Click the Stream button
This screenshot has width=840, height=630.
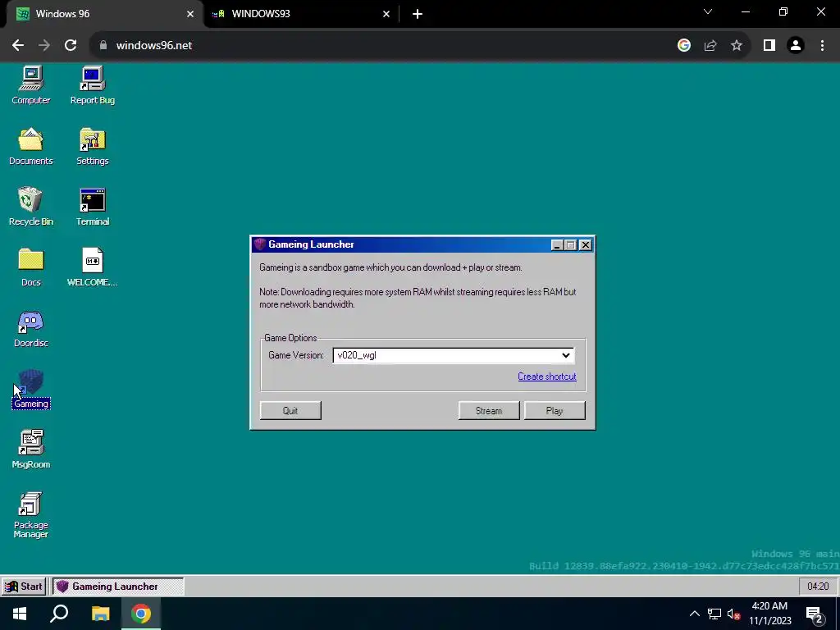(x=489, y=411)
